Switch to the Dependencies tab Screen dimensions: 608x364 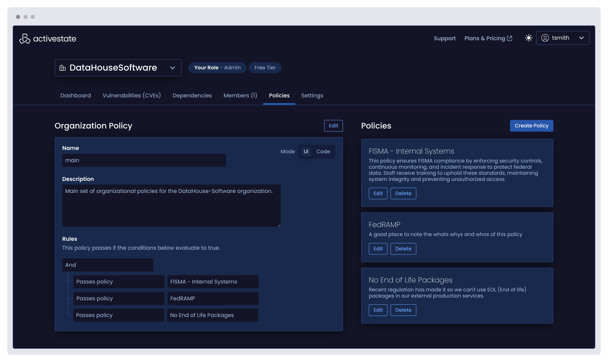[192, 95]
